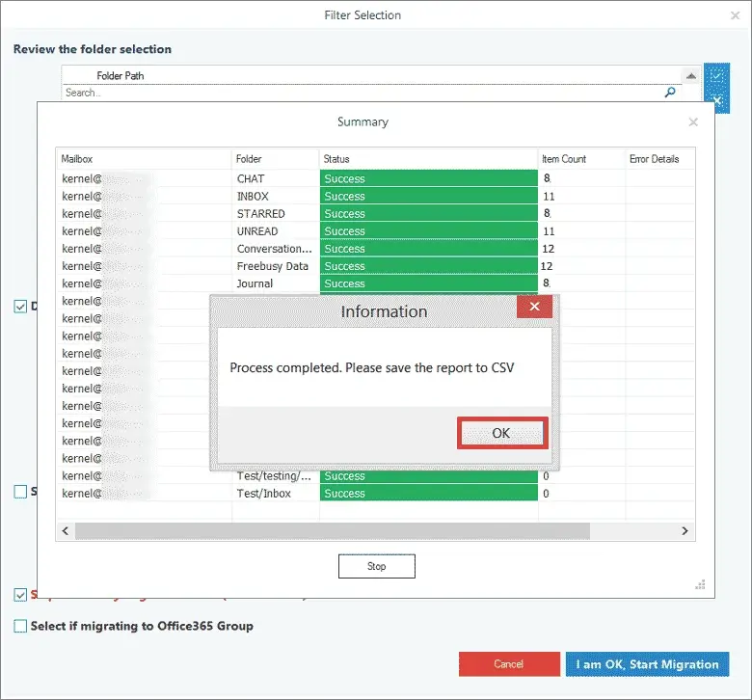Click the search magnifier icon in Folder Path
Viewport: 752px width, 700px height.
670,93
